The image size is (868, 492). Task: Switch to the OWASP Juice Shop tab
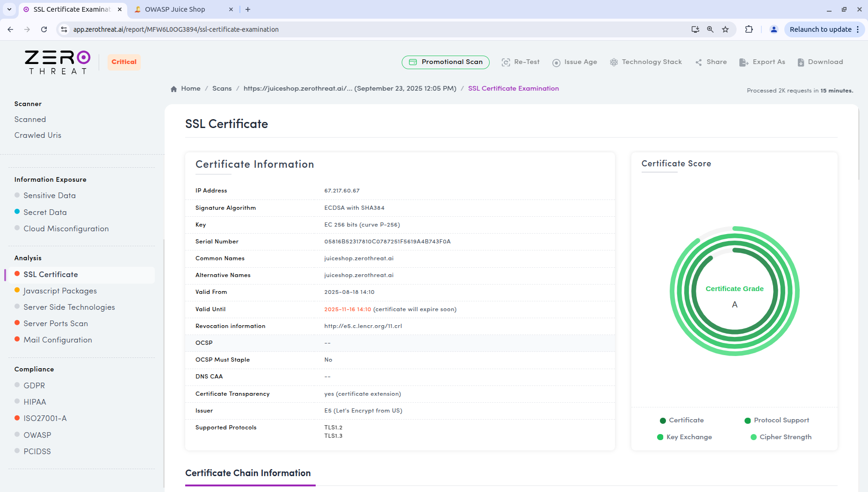coord(175,9)
